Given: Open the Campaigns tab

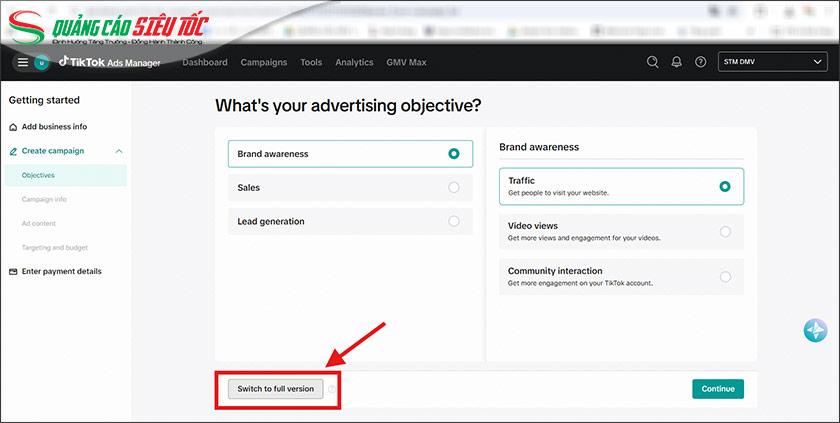Looking at the screenshot, I should click(264, 62).
